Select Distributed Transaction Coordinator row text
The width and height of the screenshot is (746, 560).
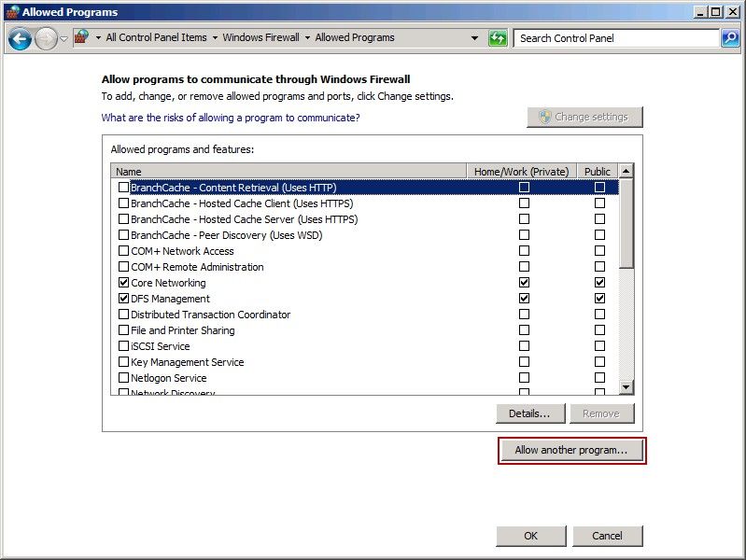click(x=211, y=315)
